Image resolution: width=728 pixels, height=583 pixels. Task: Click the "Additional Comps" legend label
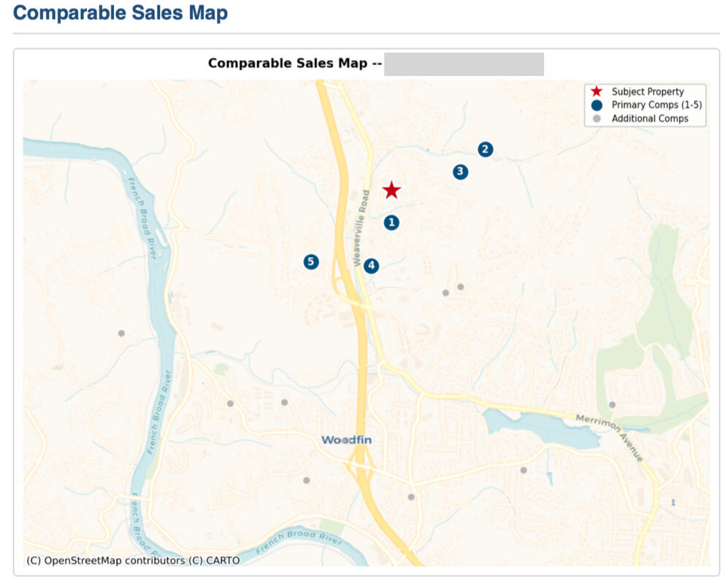(650, 118)
